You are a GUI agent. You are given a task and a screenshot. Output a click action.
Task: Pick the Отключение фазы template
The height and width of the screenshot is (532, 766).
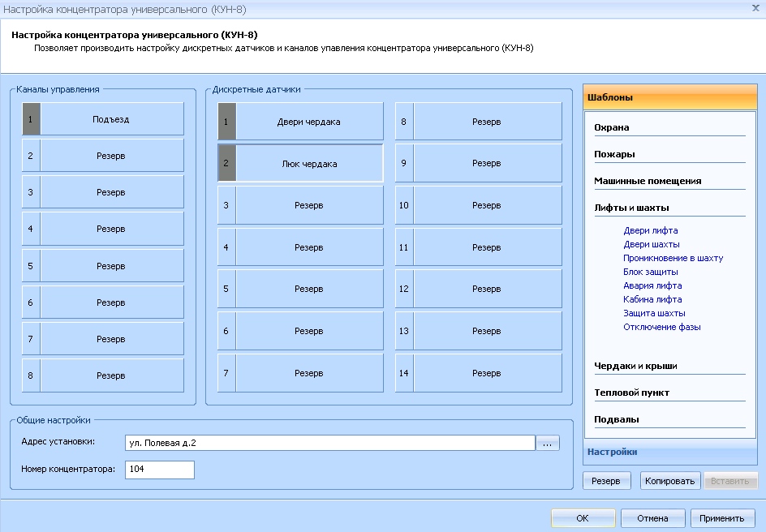click(x=661, y=327)
